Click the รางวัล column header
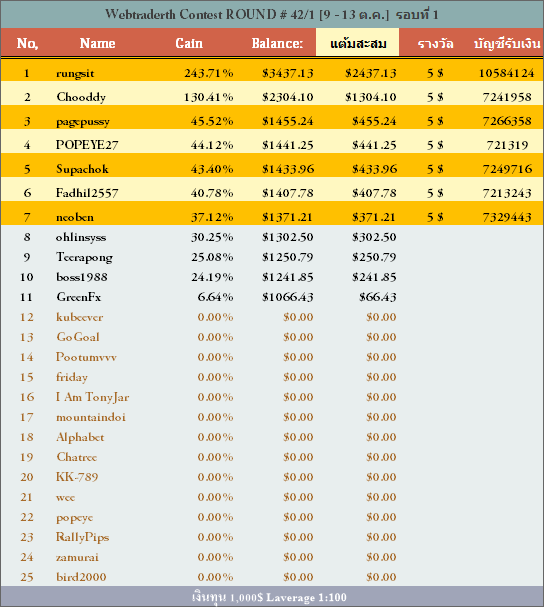The height and width of the screenshot is (607, 544). 435,43
